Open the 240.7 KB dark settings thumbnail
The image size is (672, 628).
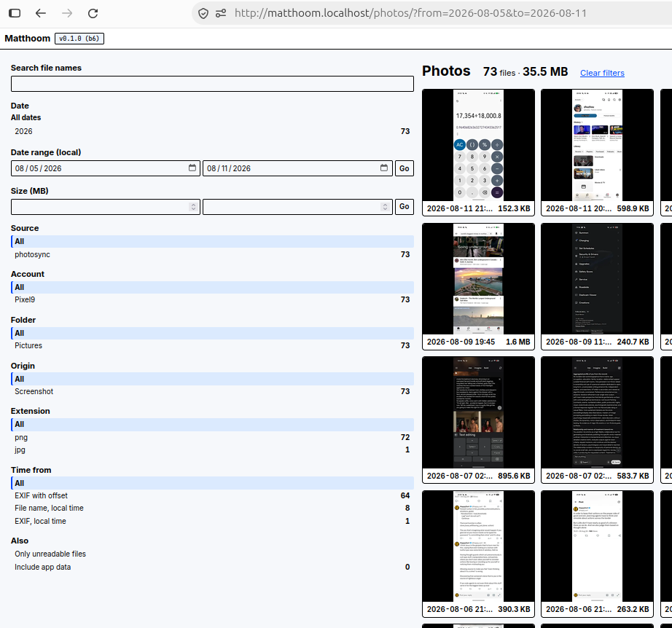597,286
